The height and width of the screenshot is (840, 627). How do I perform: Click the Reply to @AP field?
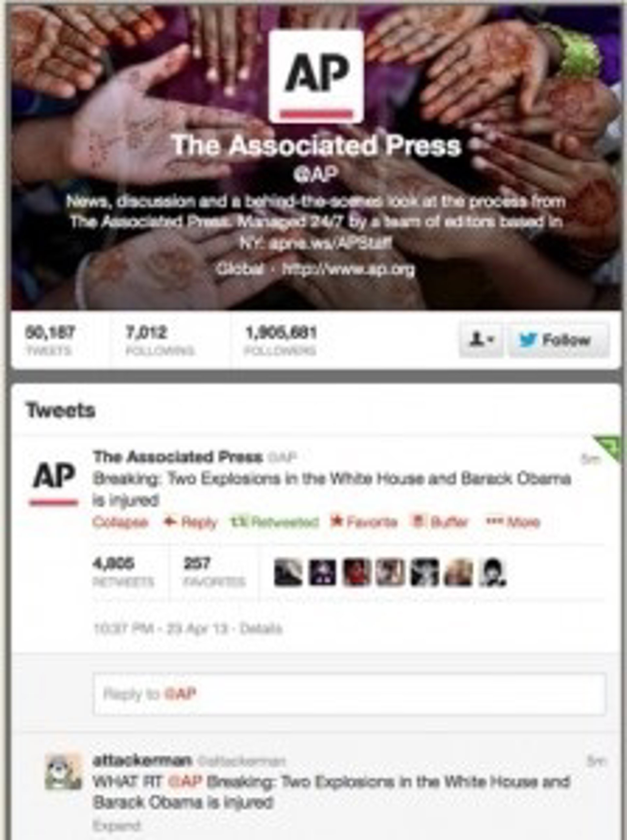click(x=349, y=694)
